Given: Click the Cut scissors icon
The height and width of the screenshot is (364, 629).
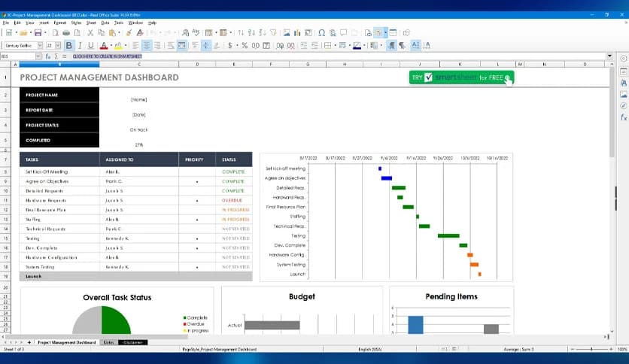Looking at the screenshot, I should 90,33.
